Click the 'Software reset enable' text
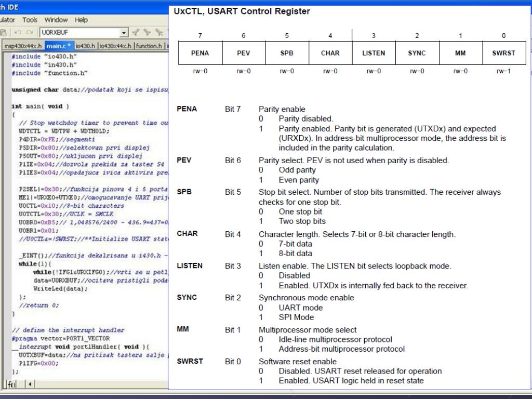Screen dimensions: 532x399 pyautogui.click(x=298, y=362)
